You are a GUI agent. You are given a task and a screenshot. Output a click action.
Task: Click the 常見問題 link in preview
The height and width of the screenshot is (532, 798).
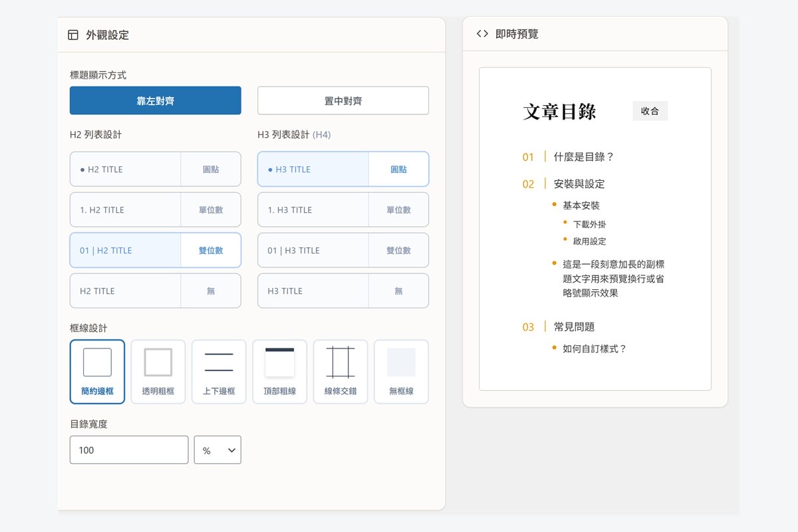pyautogui.click(x=574, y=327)
